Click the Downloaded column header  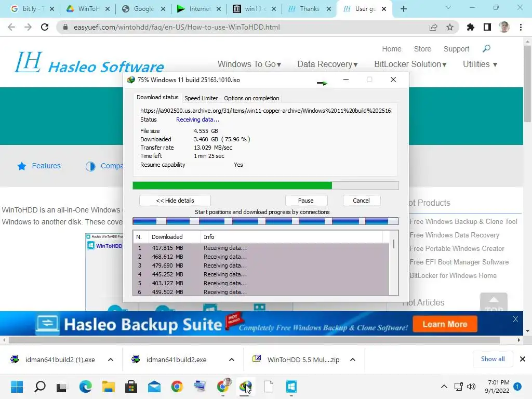click(x=174, y=237)
